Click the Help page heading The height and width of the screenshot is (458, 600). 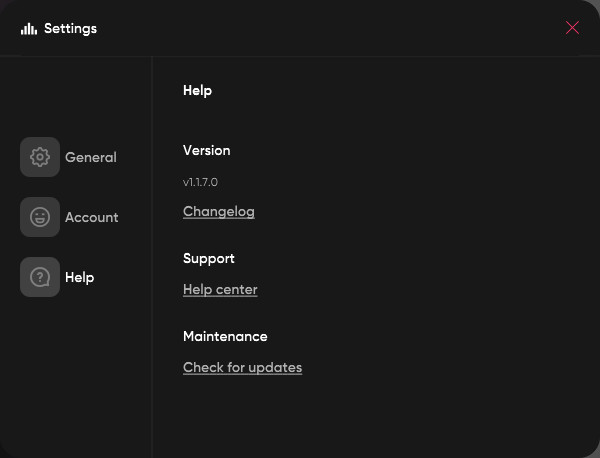pyautogui.click(x=197, y=90)
